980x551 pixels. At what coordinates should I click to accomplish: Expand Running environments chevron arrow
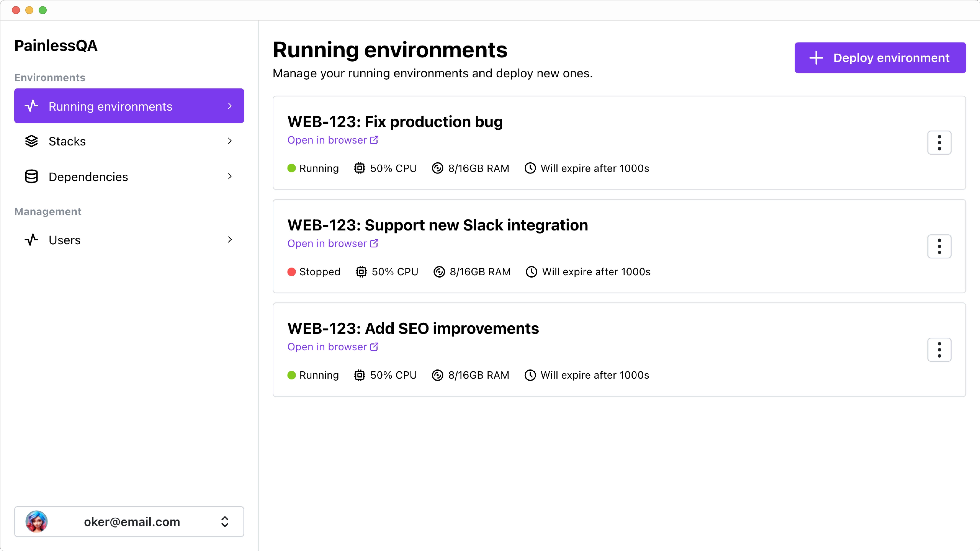click(230, 106)
